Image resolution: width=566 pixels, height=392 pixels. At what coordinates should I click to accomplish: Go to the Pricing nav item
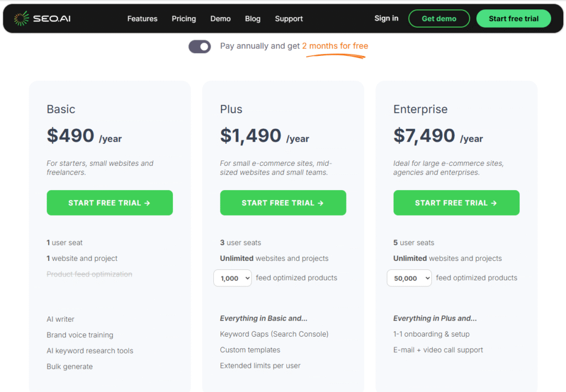184,19
